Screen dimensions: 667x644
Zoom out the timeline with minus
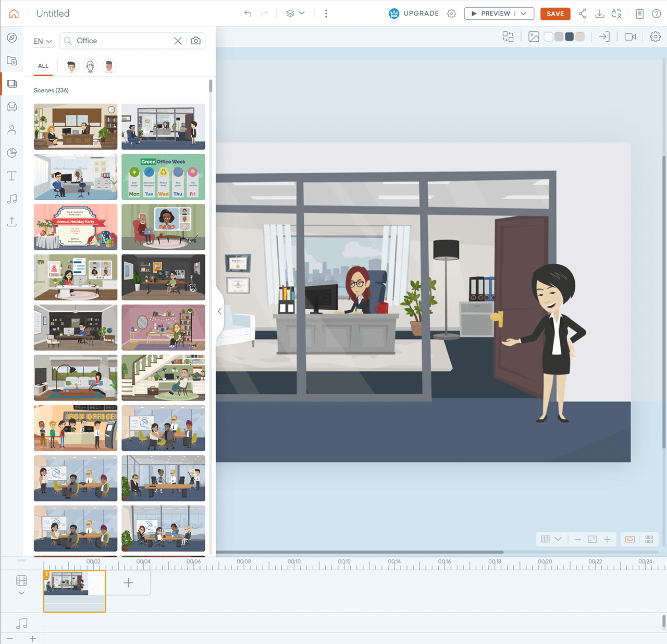pos(10,639)
